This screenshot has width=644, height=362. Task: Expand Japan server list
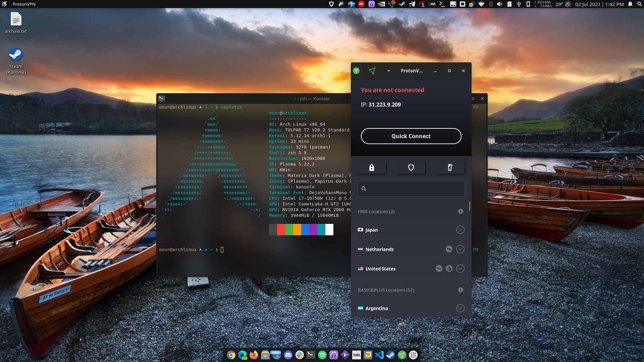tap(460, 230)
